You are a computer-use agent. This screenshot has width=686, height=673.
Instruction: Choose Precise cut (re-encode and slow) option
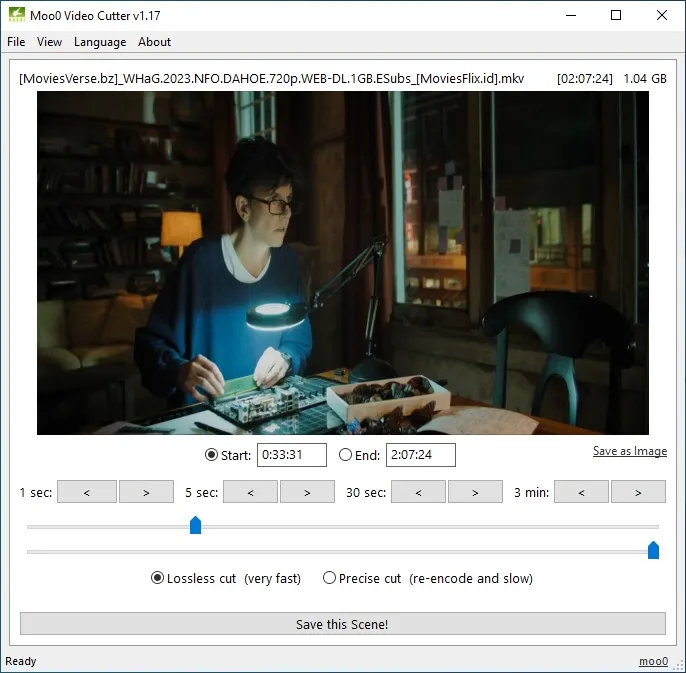point(428,578)
